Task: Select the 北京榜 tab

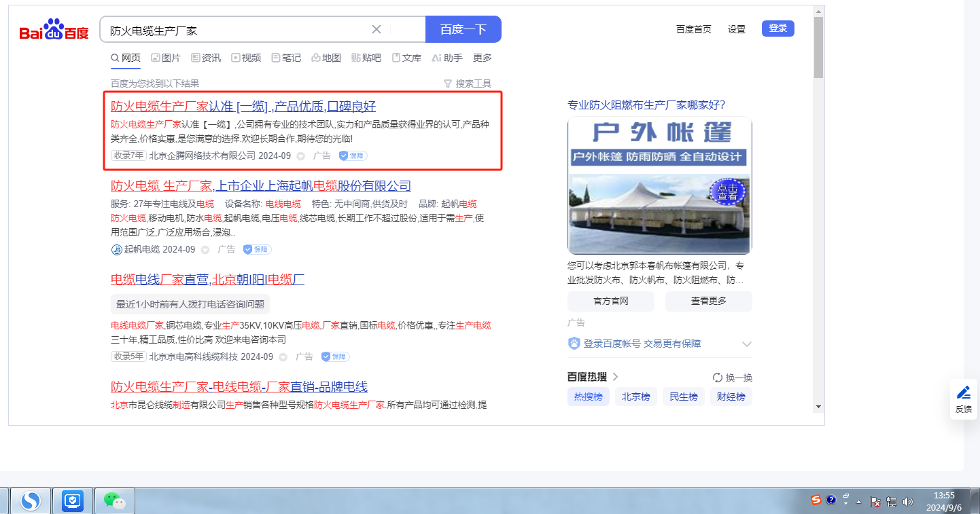Action: pos(636,397)
